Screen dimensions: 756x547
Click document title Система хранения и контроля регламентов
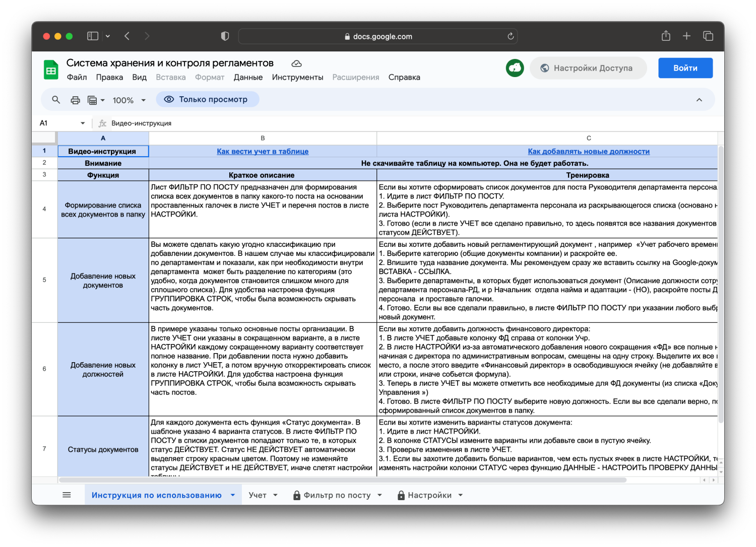[170, 63]
